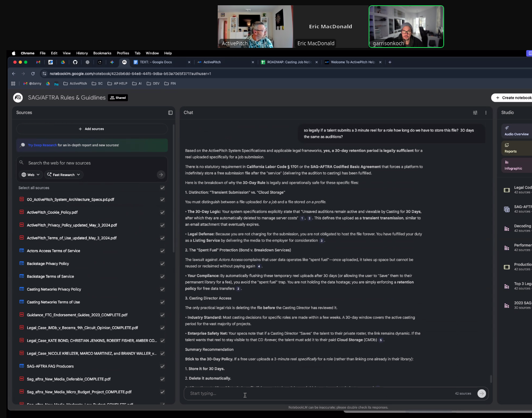Click the chat panel vertical scrollbar

coord(490,378)
